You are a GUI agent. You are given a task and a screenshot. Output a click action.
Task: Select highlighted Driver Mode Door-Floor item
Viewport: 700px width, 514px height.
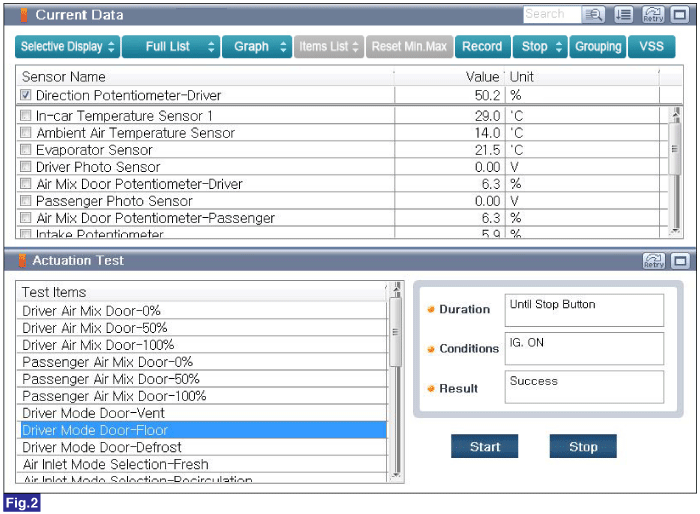pyautogui.click(x=202, y=430)
